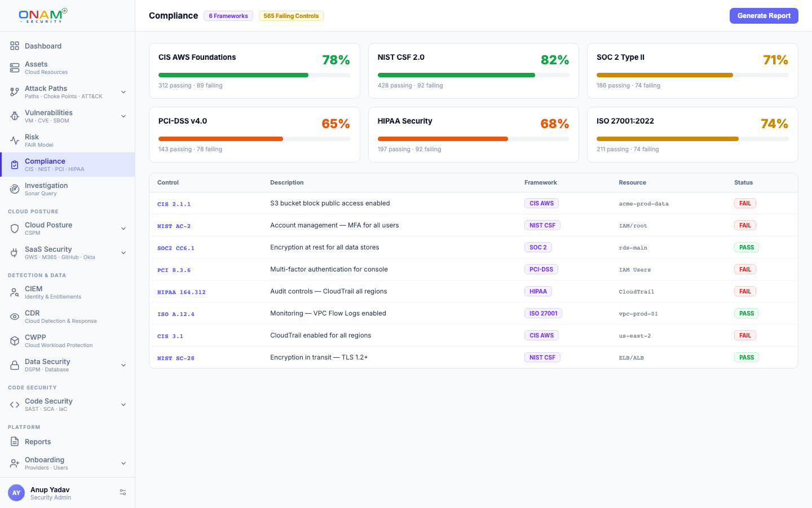Screen dimensions: 812x508
Task: Click the Data Security lock icon
Action: [15, 365]
